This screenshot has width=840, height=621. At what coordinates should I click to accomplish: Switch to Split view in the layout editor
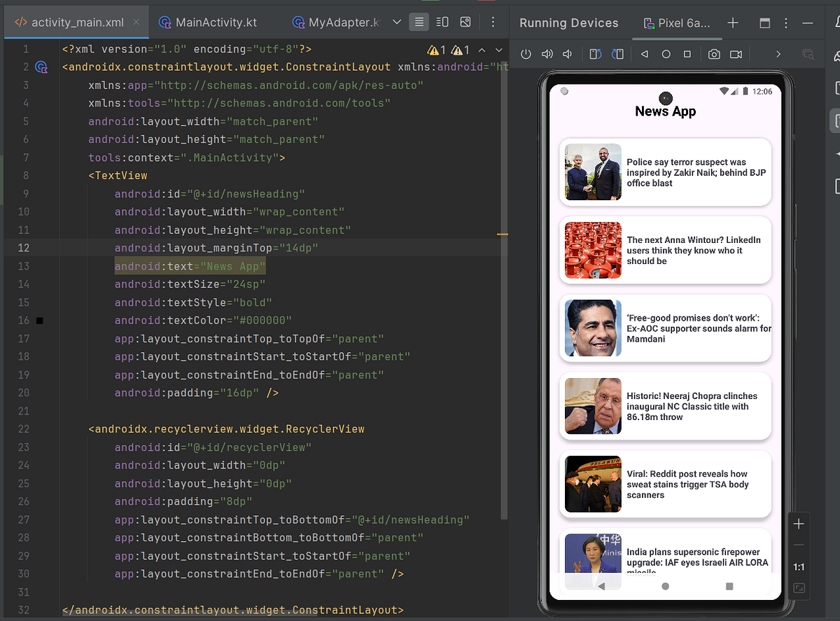(442, 22)
